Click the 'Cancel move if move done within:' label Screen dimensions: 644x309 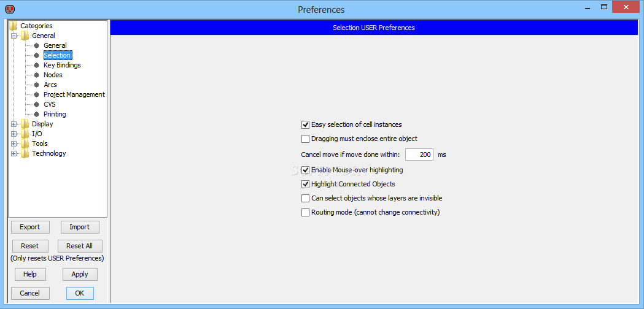351,154
